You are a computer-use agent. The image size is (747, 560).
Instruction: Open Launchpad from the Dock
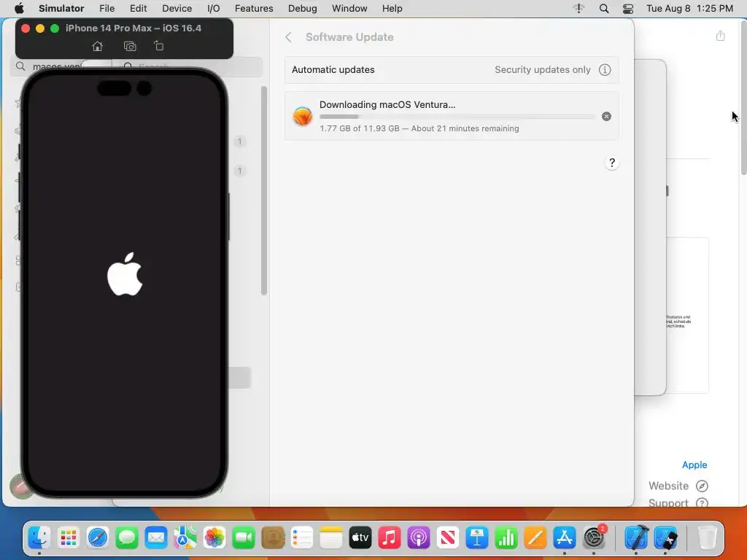69,538
